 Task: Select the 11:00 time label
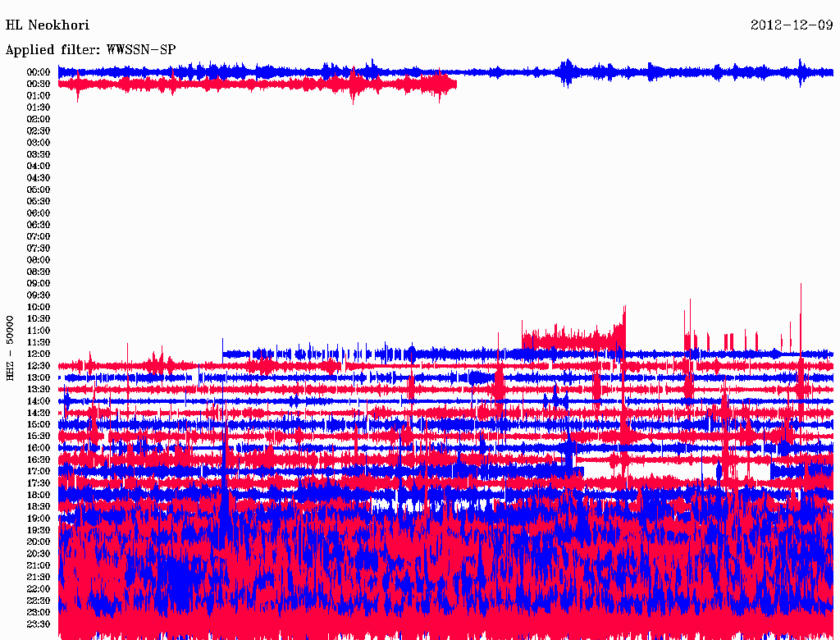click(39, 331)
